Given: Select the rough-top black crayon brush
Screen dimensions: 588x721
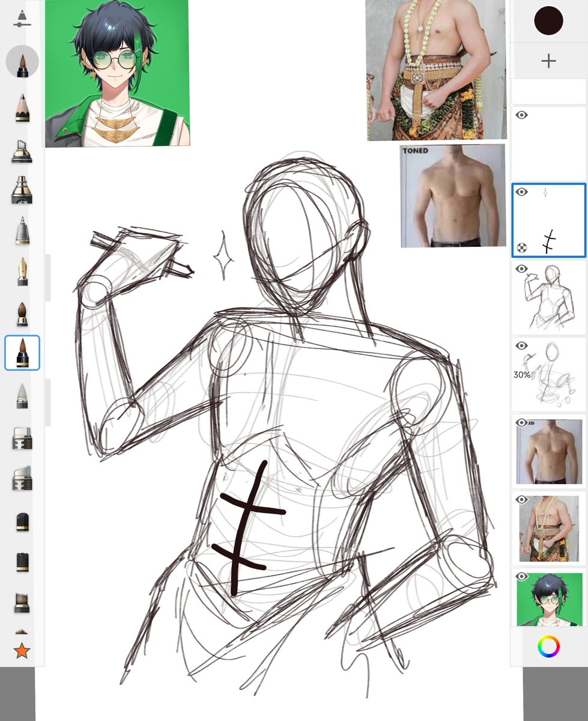Looking at the screenshot, I should pyautogui.click(x=22, y=561).
